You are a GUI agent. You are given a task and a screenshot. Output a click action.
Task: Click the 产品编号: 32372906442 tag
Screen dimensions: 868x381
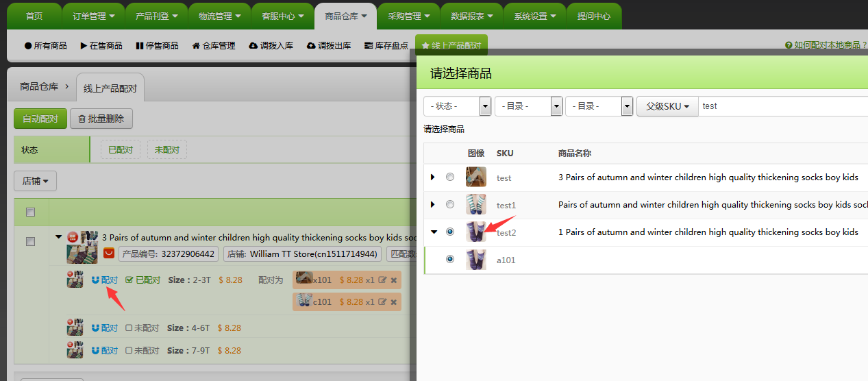pyautogui.click(x=169, y=254)
